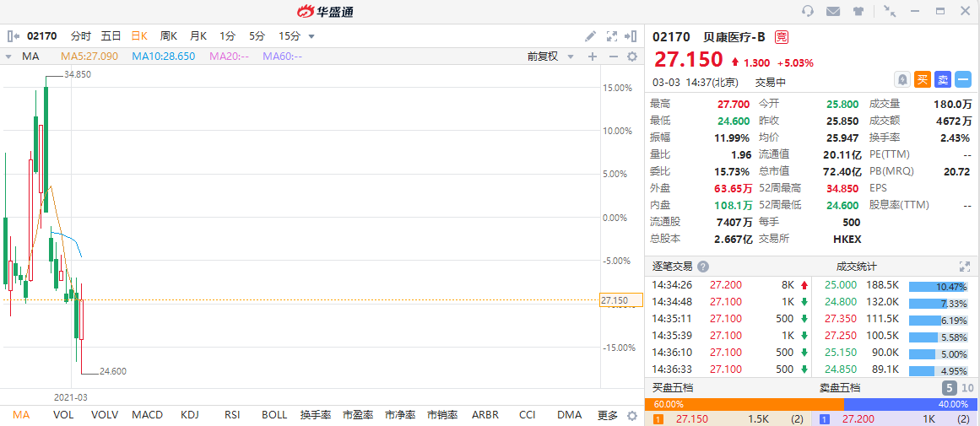Switch order book to 5 levels

click(949, 388)
